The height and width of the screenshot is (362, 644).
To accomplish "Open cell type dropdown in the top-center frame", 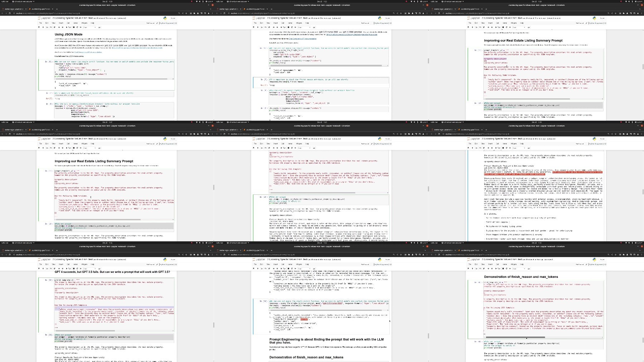I will tap(304, 27).
